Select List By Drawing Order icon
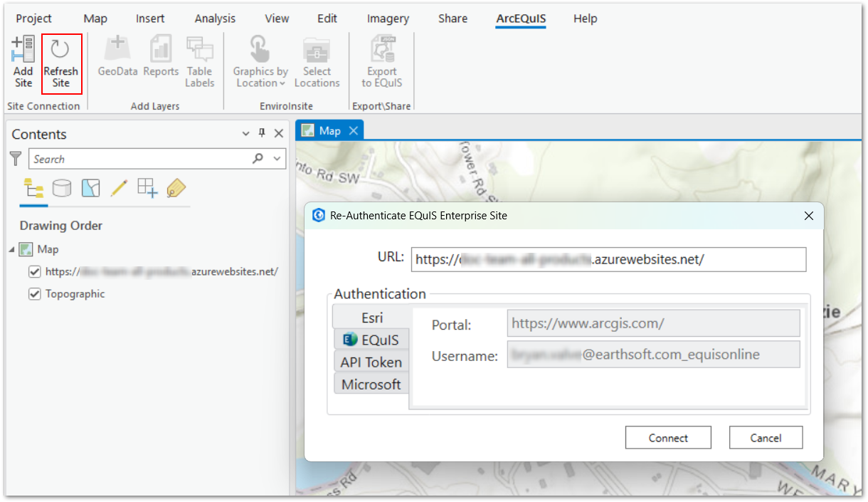868x502 pixels. click(33, 188)
